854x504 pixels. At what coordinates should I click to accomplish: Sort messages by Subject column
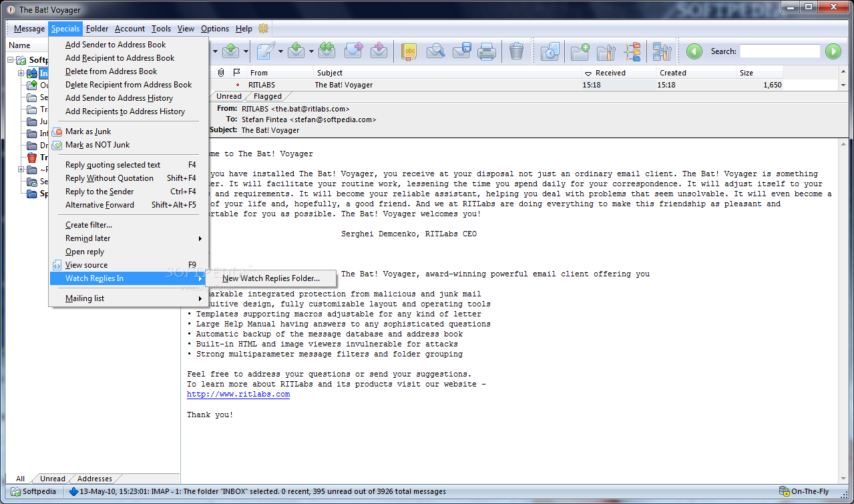tap(447, 73)
